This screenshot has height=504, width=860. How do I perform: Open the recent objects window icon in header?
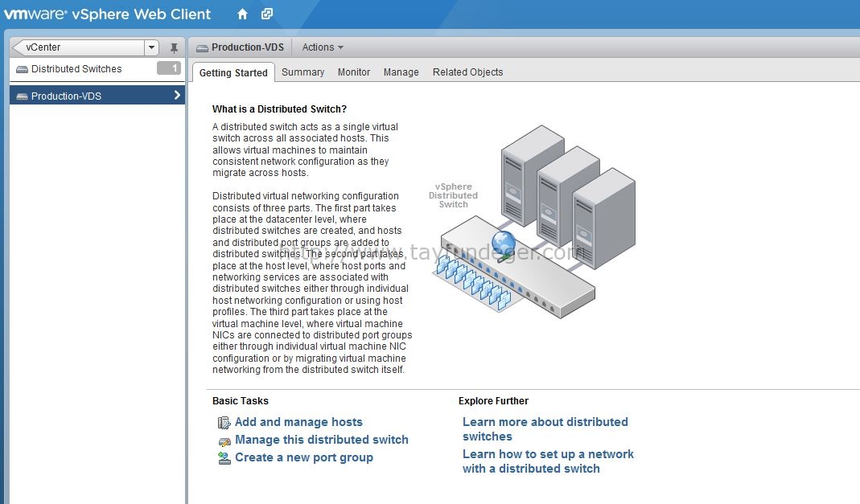tap(267, 14)
